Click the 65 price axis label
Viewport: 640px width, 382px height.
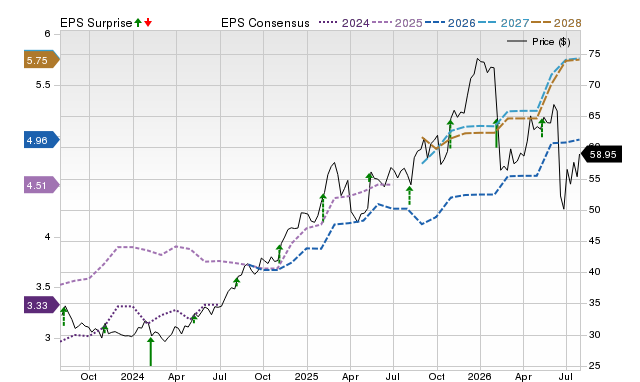click(x=594, y=116)
